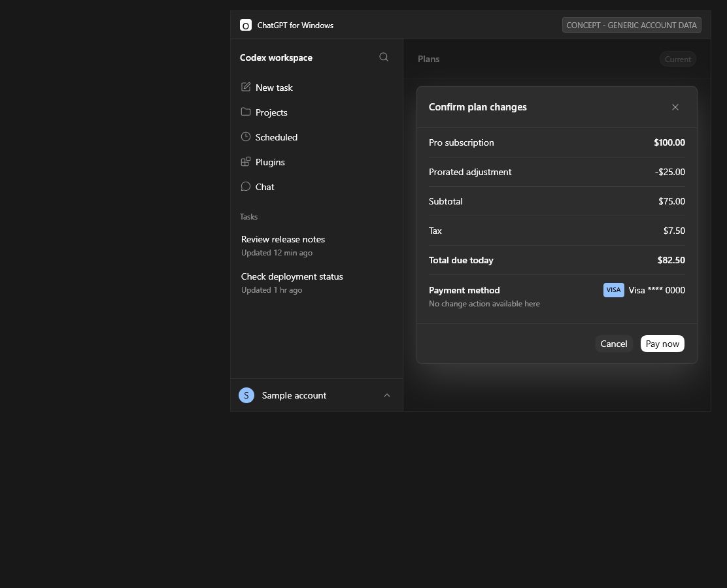This screenshot has height=588, width=727.
Task: Click the Subtotal label
Action: pos(446,201)
